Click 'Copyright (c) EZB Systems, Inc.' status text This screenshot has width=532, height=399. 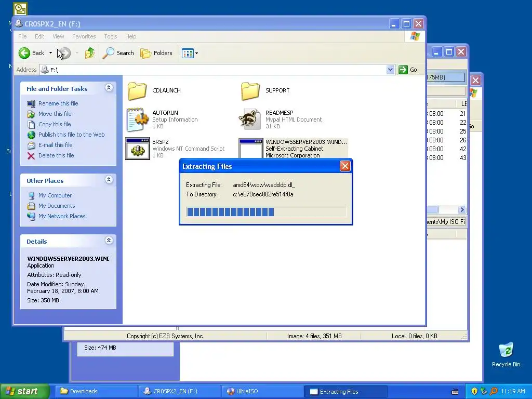click(165, 336)
